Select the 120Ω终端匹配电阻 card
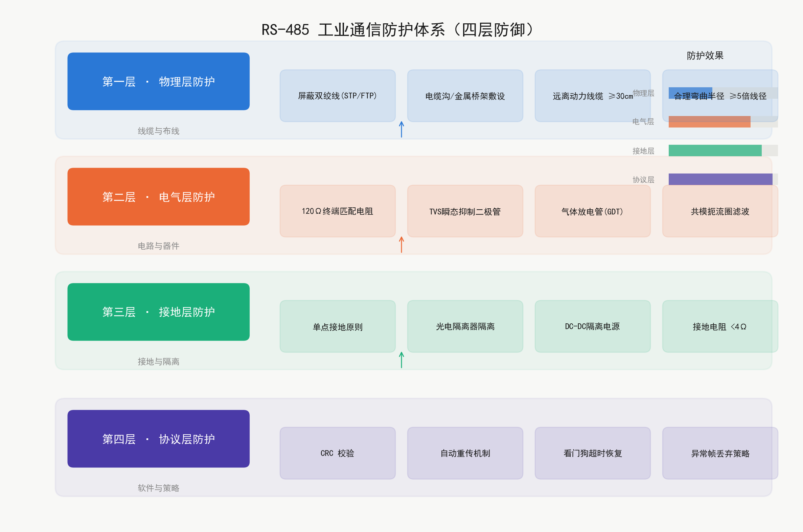803x532 pixels. pos(338,211)
